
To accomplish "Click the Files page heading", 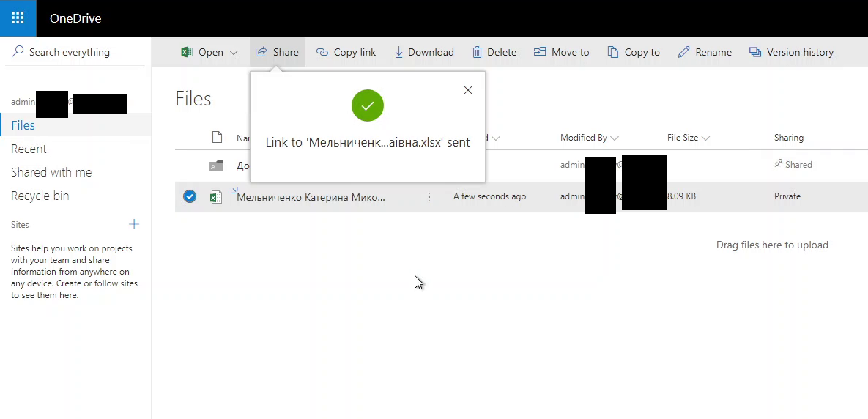I will (193, 98).
